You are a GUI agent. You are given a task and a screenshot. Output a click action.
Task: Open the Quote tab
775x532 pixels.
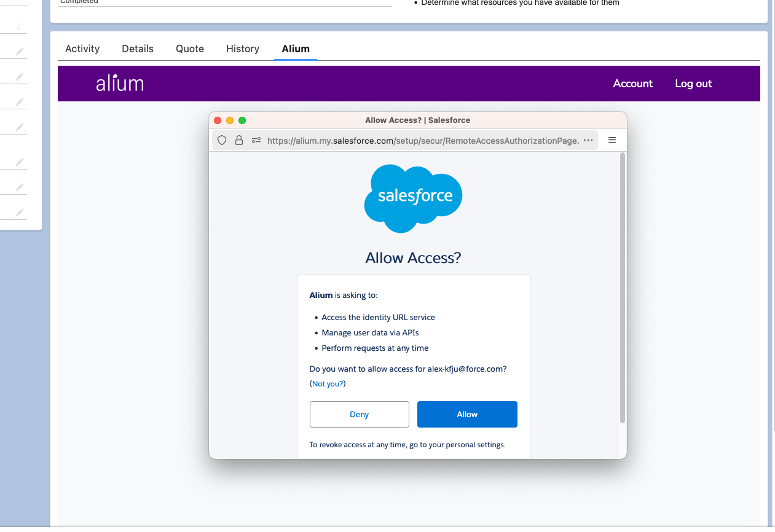pos(190,49)
